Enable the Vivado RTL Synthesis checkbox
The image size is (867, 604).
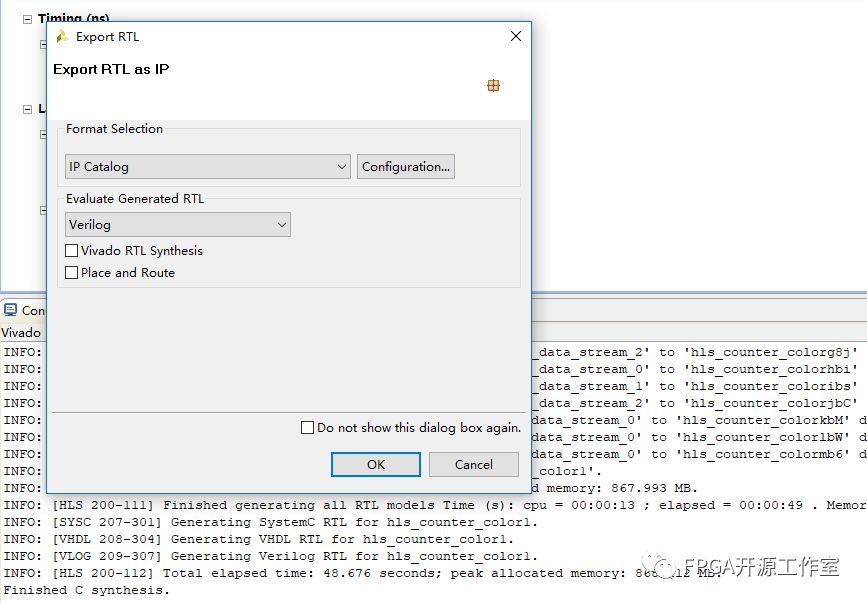coord(72,251)
